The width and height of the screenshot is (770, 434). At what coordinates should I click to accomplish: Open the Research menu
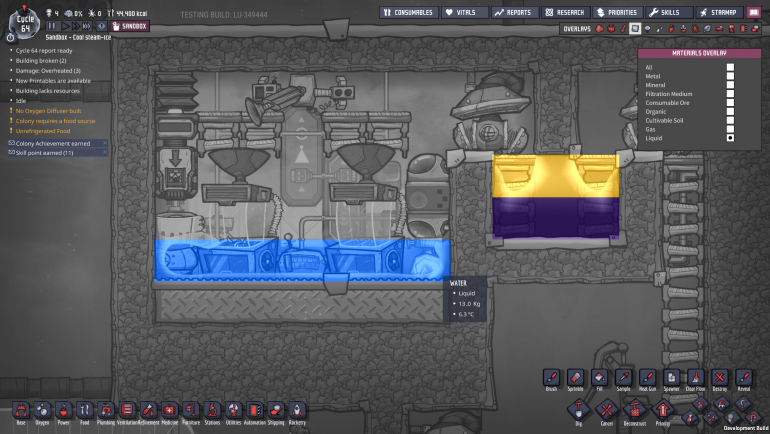click(x=566, y=12)
